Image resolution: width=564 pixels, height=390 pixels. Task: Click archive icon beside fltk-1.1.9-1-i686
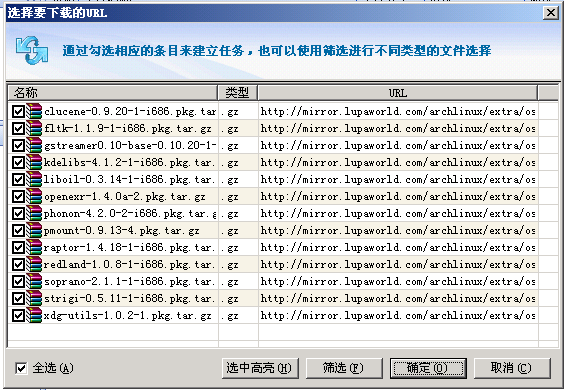tap(34, 128)
